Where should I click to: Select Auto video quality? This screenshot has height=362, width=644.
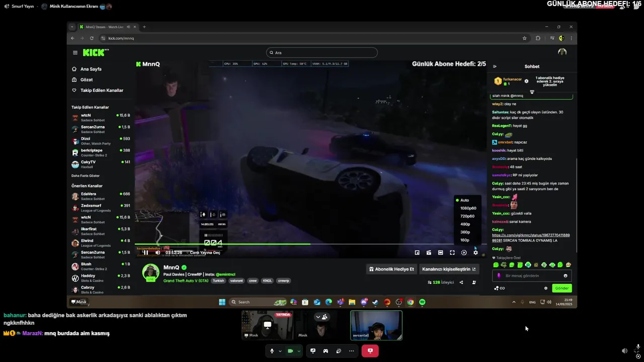point(465,200)
